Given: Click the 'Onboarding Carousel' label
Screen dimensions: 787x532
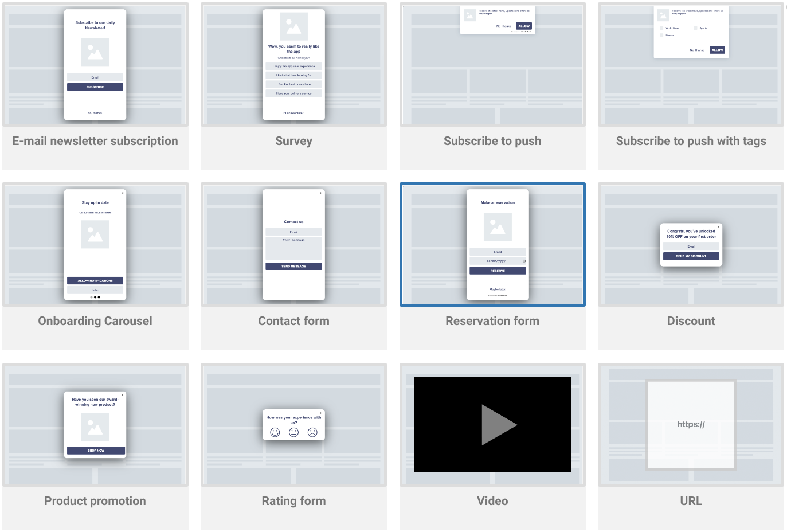Looking at the screenshot, I should [95, 321].
